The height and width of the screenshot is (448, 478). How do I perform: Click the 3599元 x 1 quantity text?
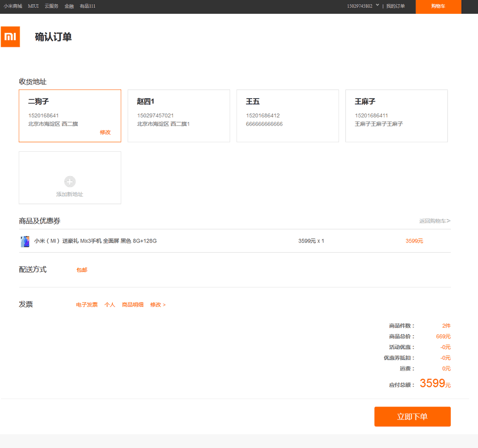pyautogui.click(x=311, y=241)
